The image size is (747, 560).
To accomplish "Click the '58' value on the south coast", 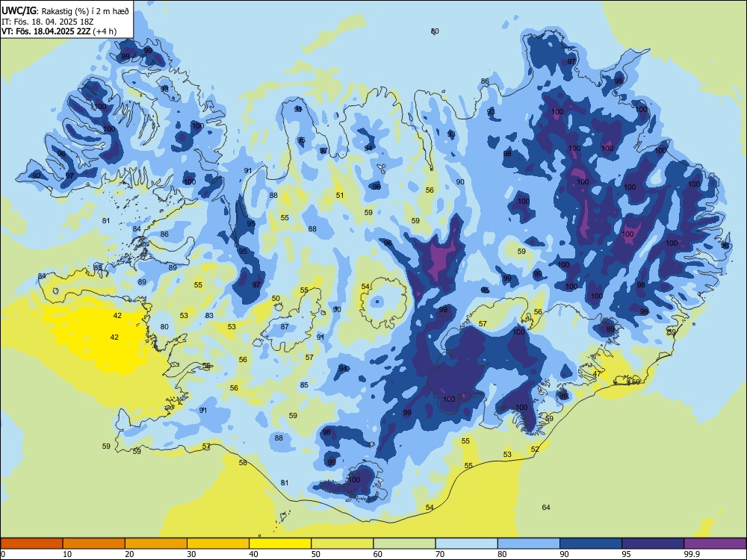I will [243, 462].
